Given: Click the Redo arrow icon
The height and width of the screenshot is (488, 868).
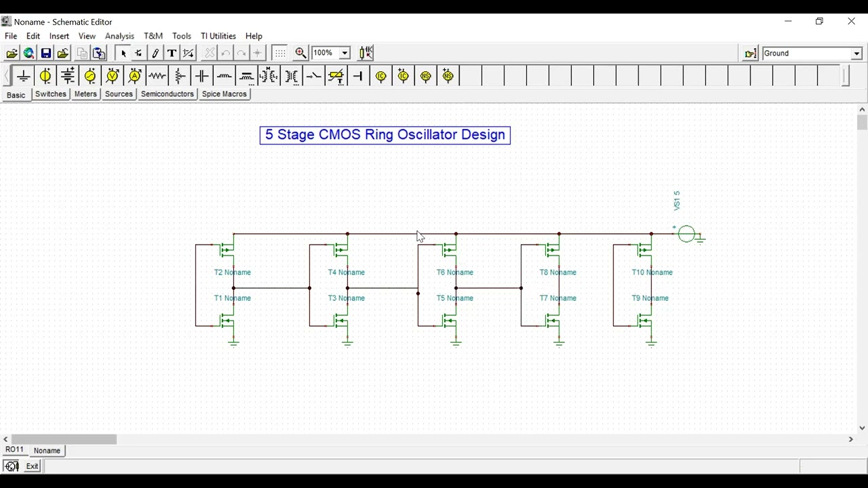Looking at the screenshot, I should (x=242, y=54).
